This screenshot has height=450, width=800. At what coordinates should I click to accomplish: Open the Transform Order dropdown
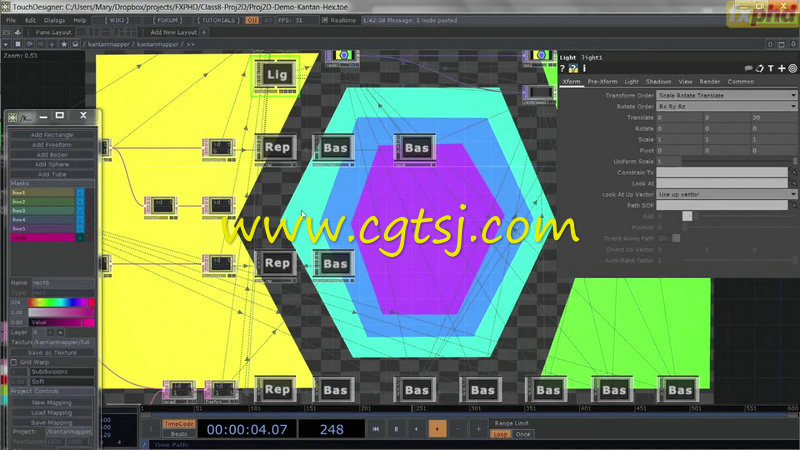pos(727,95)
